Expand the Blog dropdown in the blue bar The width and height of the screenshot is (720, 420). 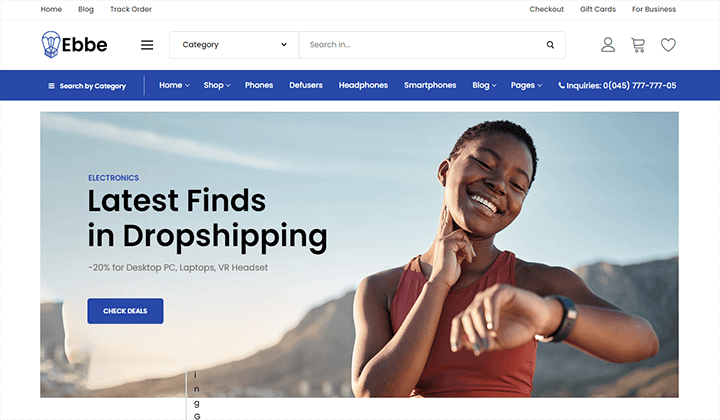484,85
